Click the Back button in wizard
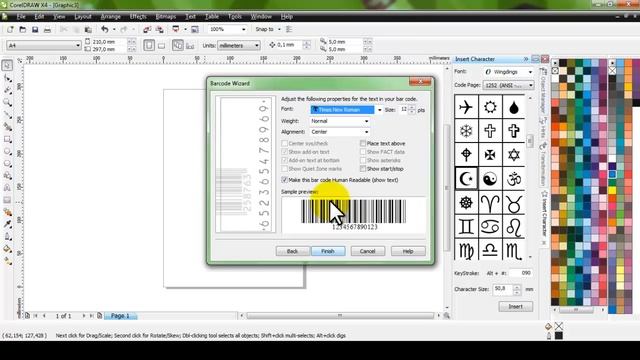Image resolution: width=640 pixels, height=360 pixels. (x=292, y=251)
